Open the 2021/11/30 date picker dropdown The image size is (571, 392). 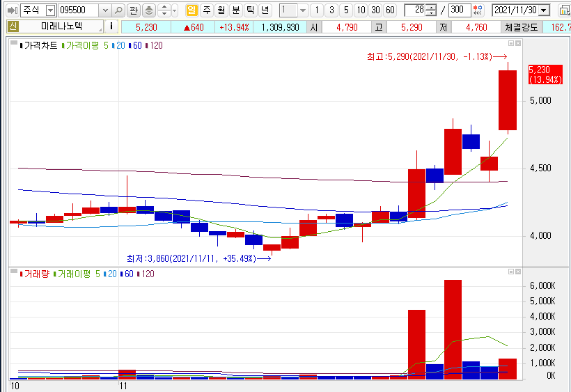tap(544, 10)
